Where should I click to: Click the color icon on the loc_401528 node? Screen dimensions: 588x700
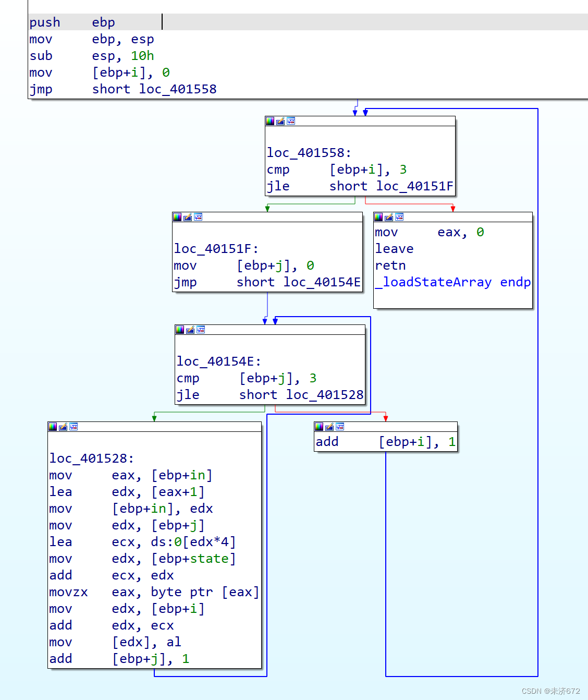53,427
